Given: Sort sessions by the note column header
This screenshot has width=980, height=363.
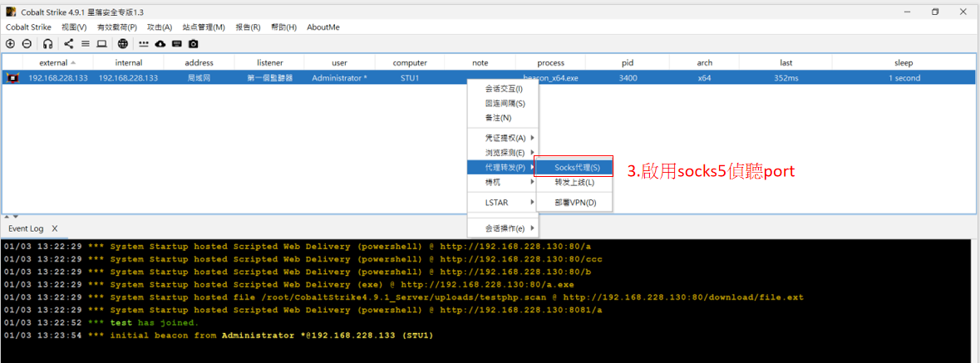Looking at the screenshot, I should [x=480, y=62].
